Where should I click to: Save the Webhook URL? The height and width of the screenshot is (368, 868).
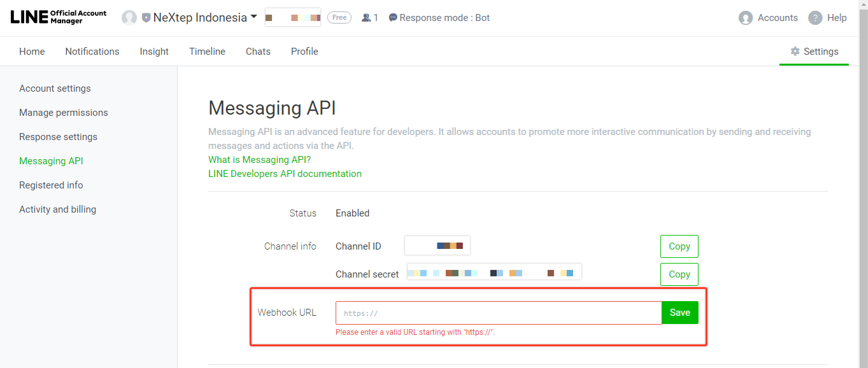point(680,313)
